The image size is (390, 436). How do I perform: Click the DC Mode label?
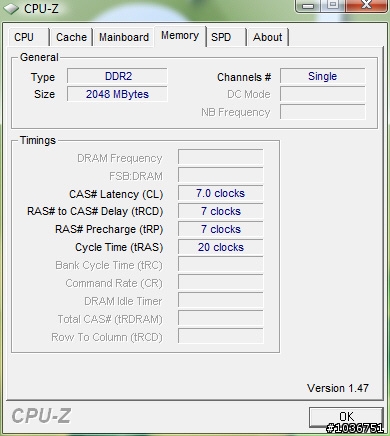(249, 94)
